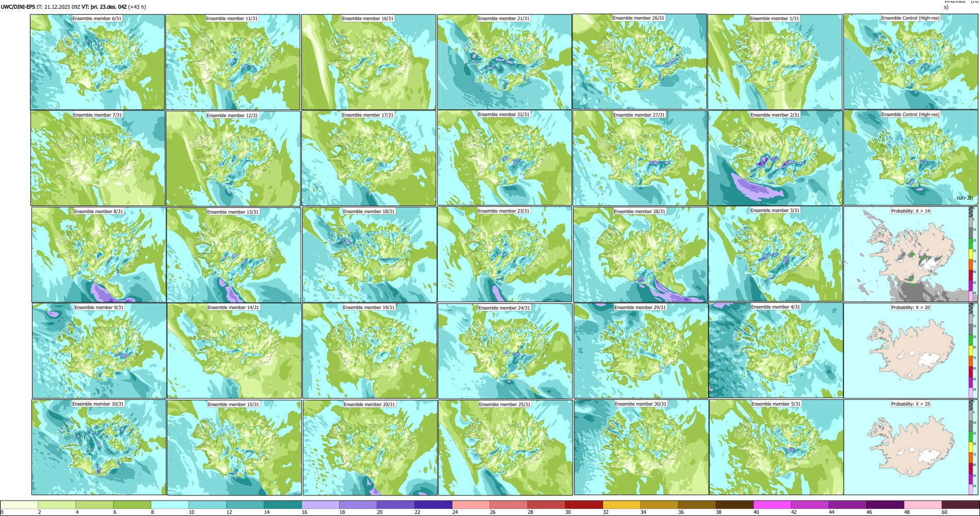Screen dimensions: 980x516
Task: Select the Ensemble member 17/31 map
Action: pos(369,158)
